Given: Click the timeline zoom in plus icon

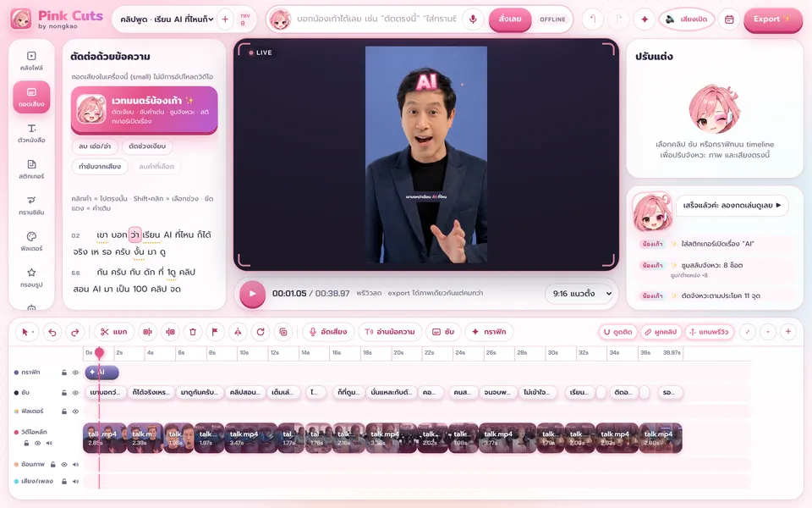Looking at the screenshot, I should (x=788, y=332).
